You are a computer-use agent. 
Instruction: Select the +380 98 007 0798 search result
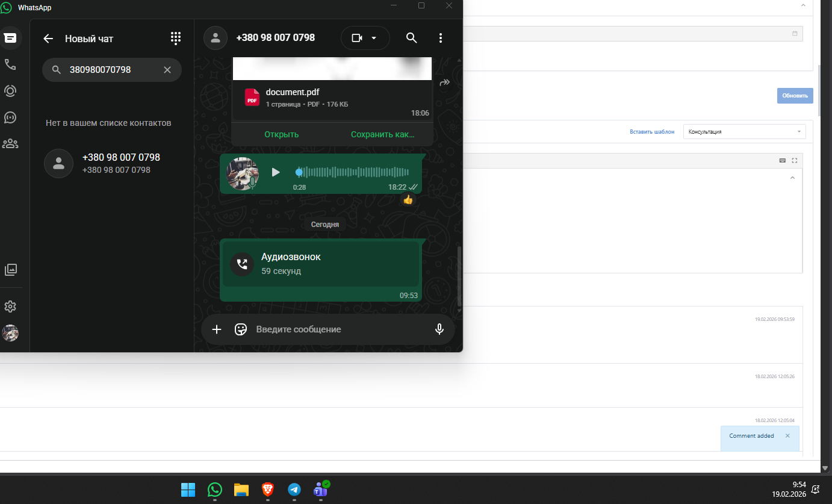pos(112,163)
